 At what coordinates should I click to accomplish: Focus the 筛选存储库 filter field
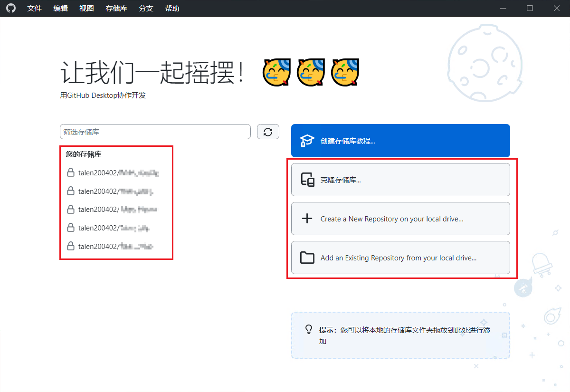[x=155, y=132]
